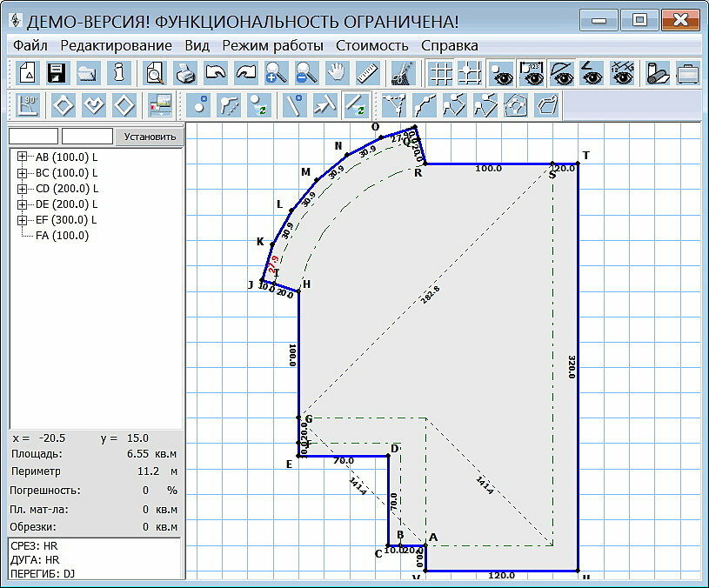Toggle the grid display button
This screenshot has height=588, width=709.
pos(440,73)
